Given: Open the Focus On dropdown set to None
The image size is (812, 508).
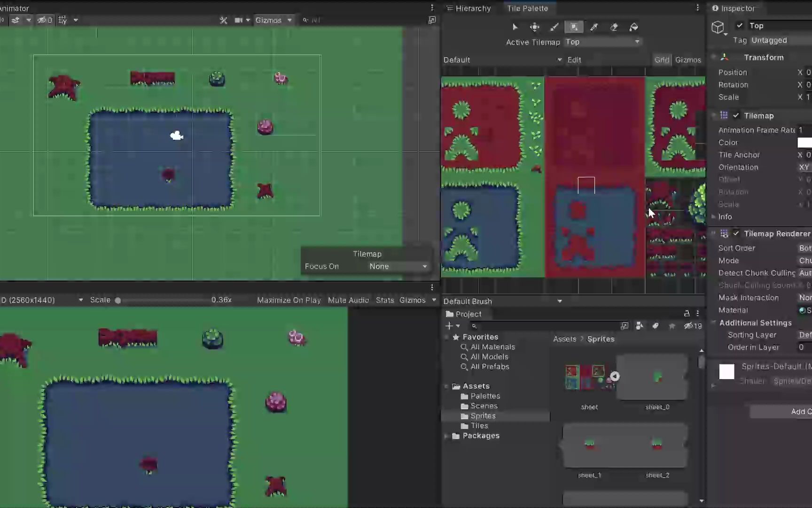Looking at the screenshot, I should pyautogui.click(x=397, y=266).
